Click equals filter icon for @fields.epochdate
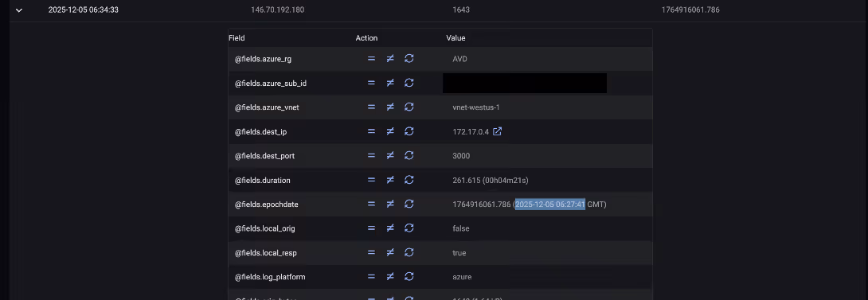Image resolution: width=868 pixels, height=300 pixels. point(371,205)
